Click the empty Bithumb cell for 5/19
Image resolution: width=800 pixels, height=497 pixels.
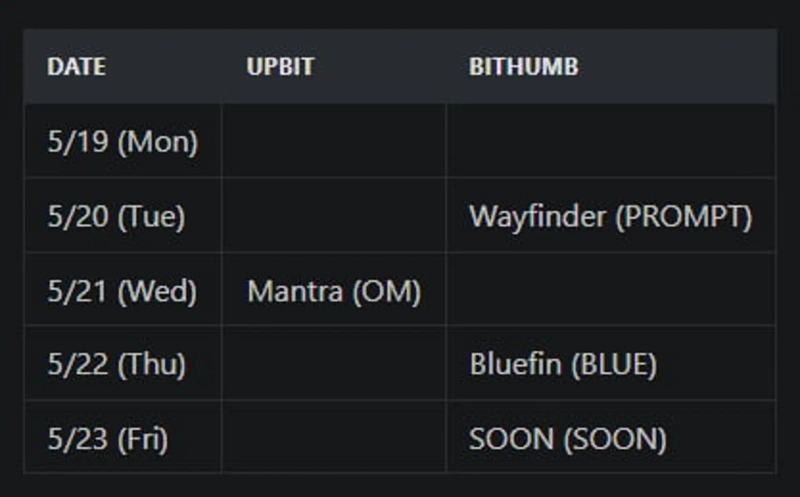click(x=610, y=142)
